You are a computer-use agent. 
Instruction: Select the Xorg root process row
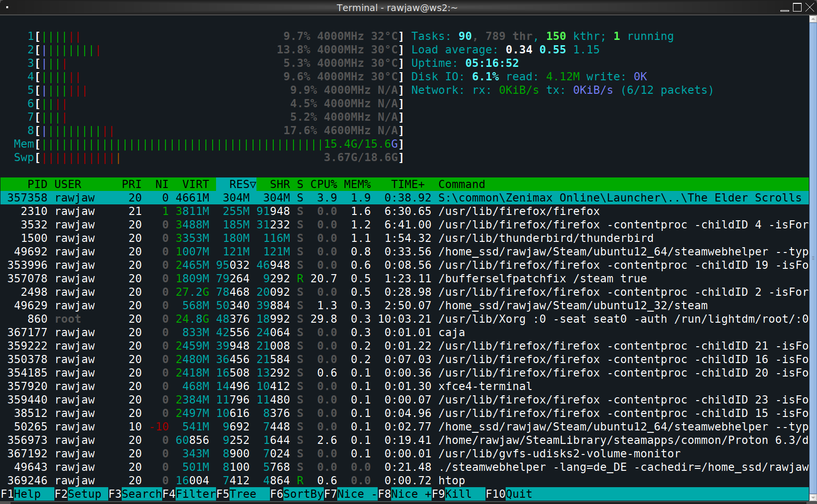(405, 319)
